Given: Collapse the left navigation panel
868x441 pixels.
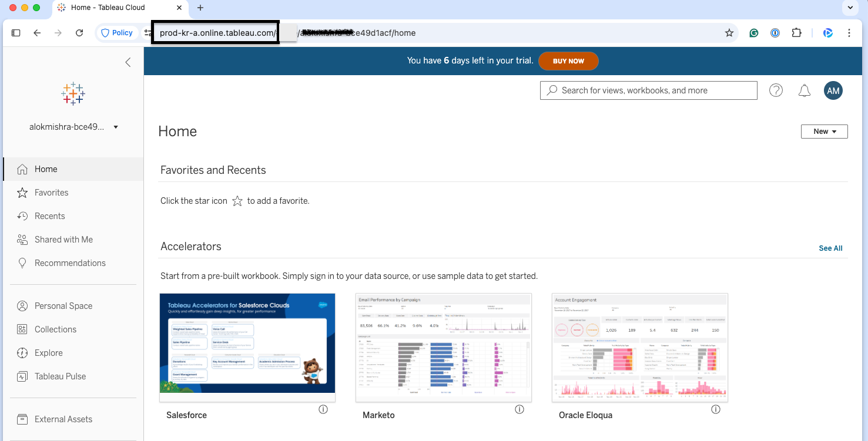Looking at the screenshot, I should tap(128, 62).
